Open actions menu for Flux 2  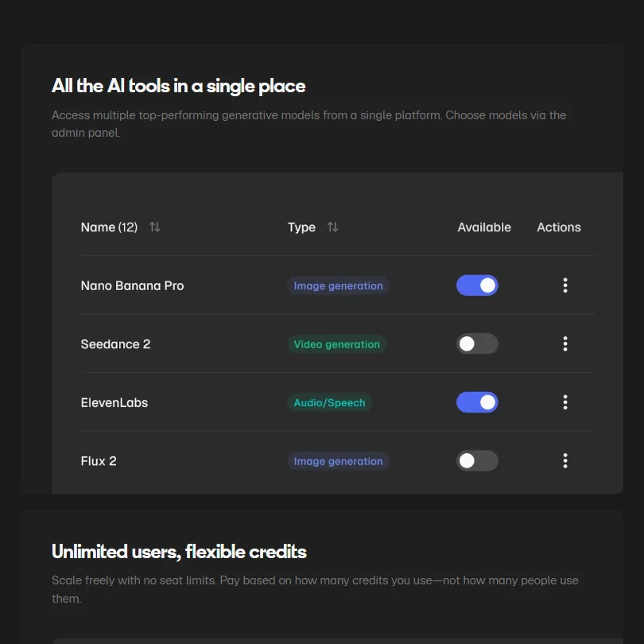tap(565, 461)
